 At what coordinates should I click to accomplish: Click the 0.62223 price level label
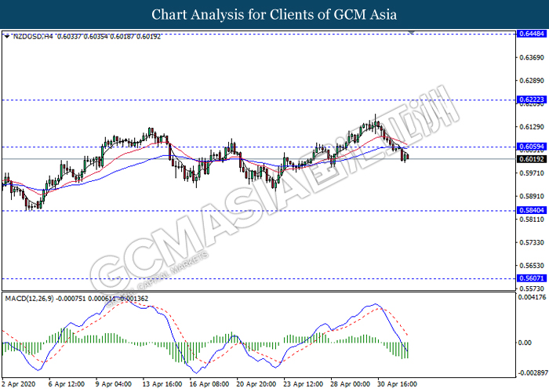pyautogui.click(x=532, y=100)
